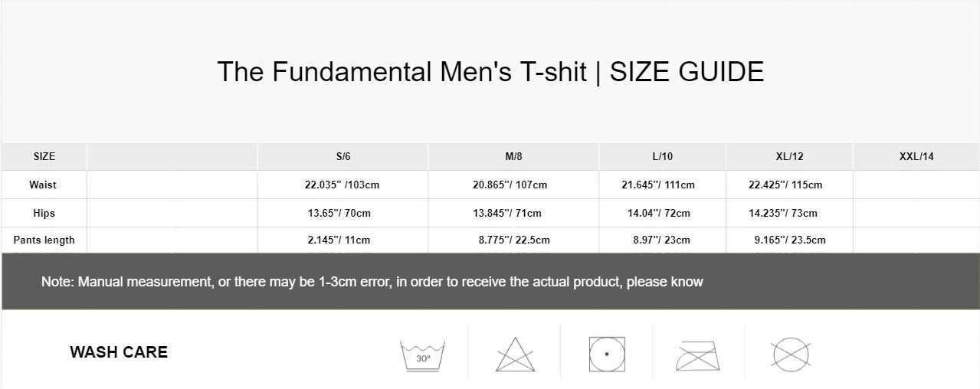
Task: Click the do not dry clean icon
Action: click(x=791, y=355)
